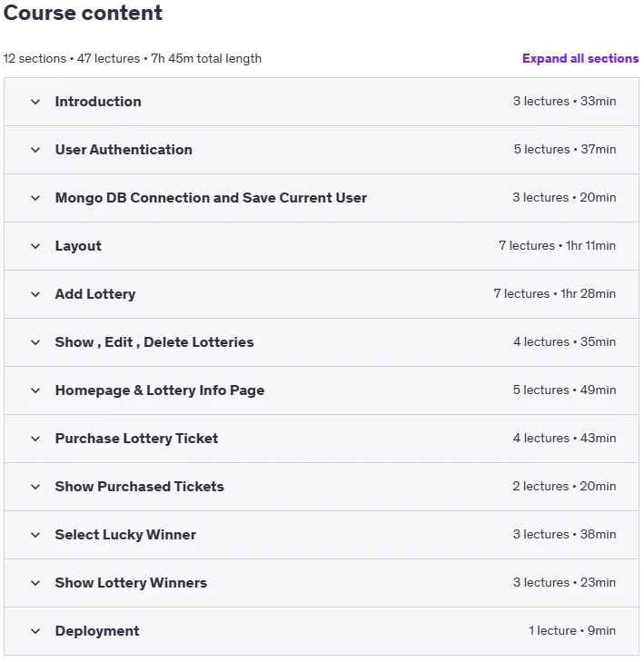Open the Add Lottery section title
The image size is (644, 662).
pyautogui.click(x=95, y=294)
